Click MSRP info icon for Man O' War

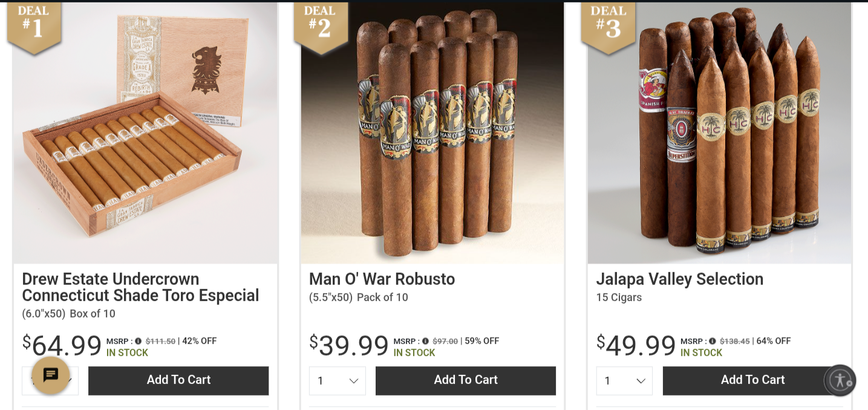coord(425,341)
